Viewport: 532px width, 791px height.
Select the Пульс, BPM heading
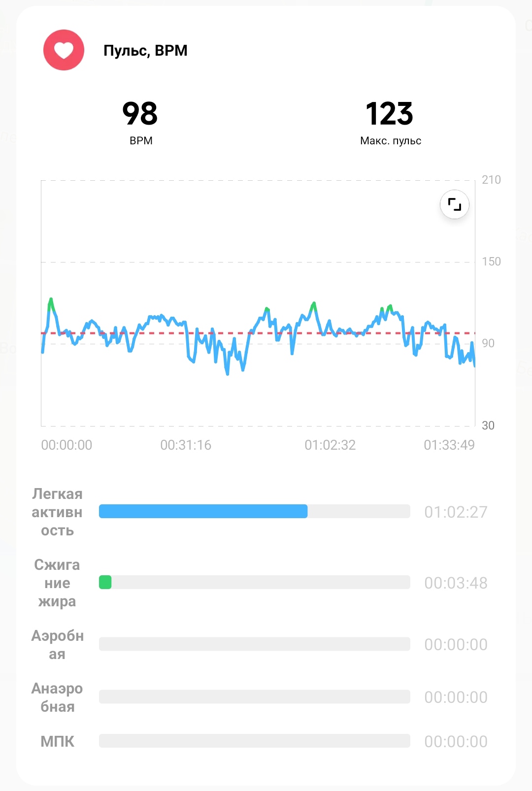click(x=145, y=50)
